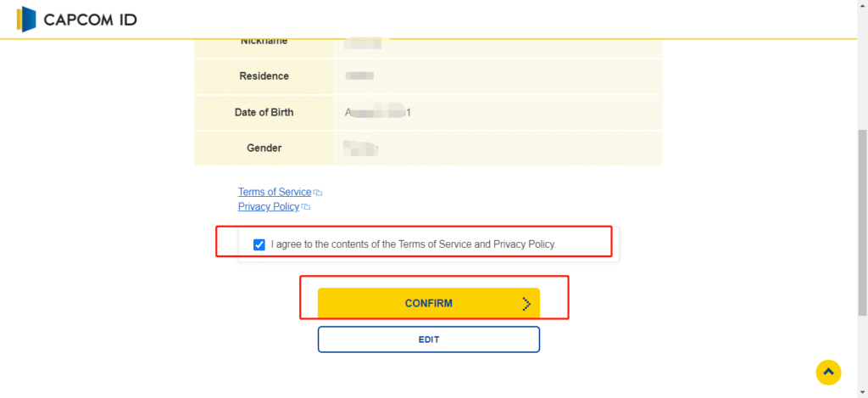Image resolution: width=868 pixels, height=398 pixels.
Task: Click the yellow CONFIRM button
Action: point(428,303)
